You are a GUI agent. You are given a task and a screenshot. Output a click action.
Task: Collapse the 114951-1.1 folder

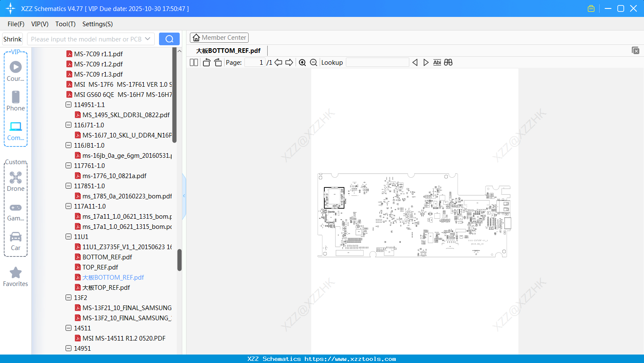pyautogui.click(x=69, y=104)
